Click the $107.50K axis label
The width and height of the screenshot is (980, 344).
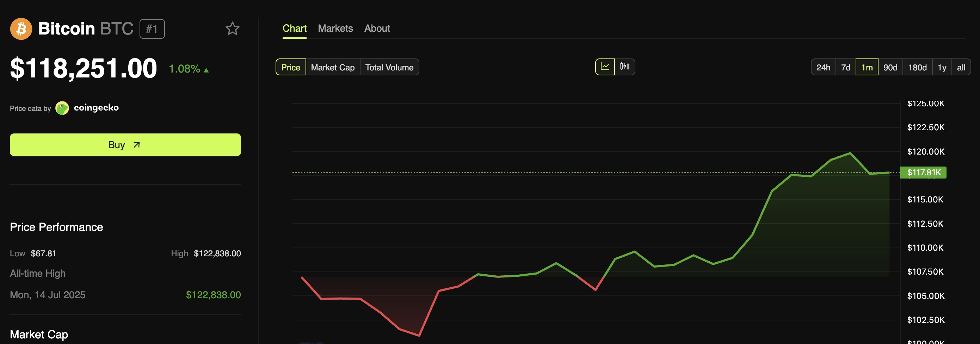pyautogui.click(x=925, y=272)
